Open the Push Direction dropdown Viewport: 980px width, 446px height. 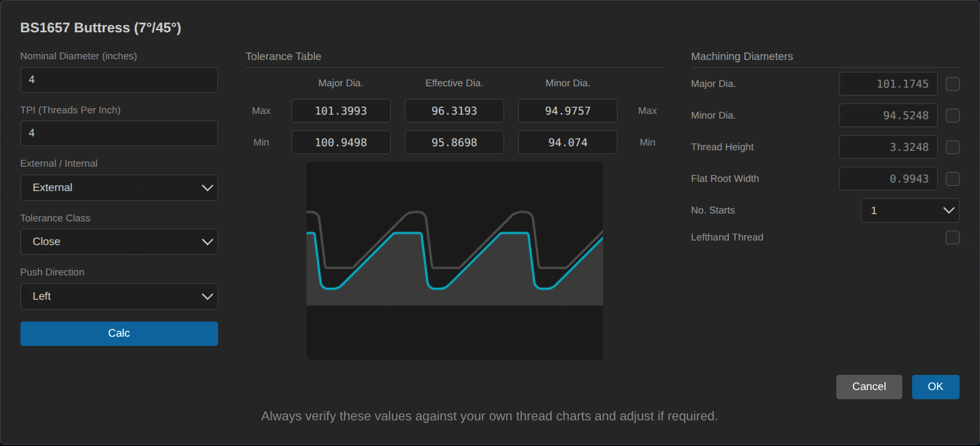(x=119, y=296)
